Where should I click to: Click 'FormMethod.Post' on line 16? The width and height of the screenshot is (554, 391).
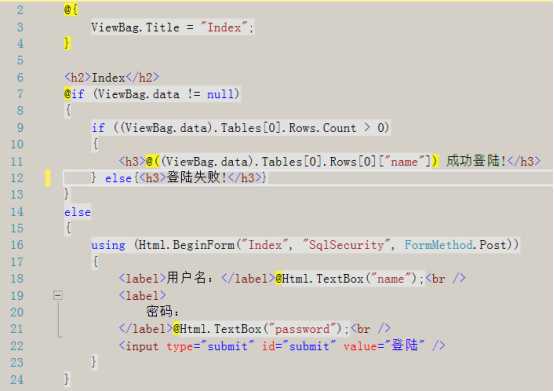pyautogui.click(x=456, y=245)
